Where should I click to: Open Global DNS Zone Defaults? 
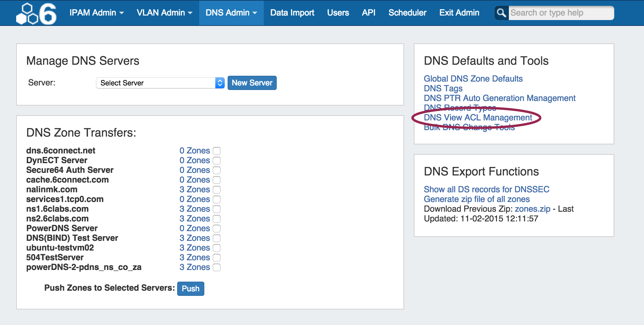[473, 79]
